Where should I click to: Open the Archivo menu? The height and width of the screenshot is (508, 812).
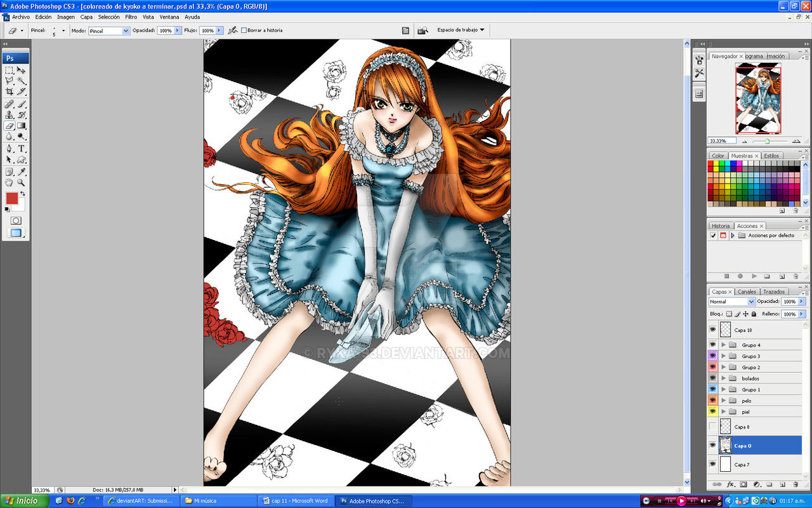tap(21, 17)
